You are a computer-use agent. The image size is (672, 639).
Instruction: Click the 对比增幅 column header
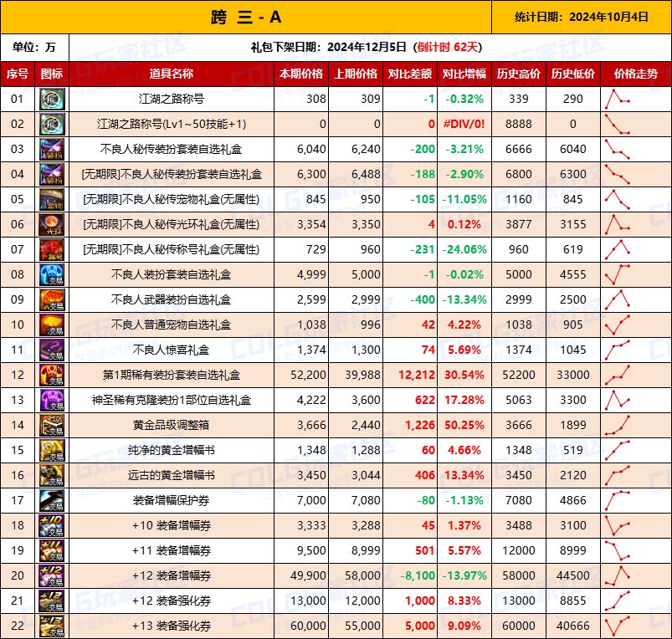click(464, 74)
